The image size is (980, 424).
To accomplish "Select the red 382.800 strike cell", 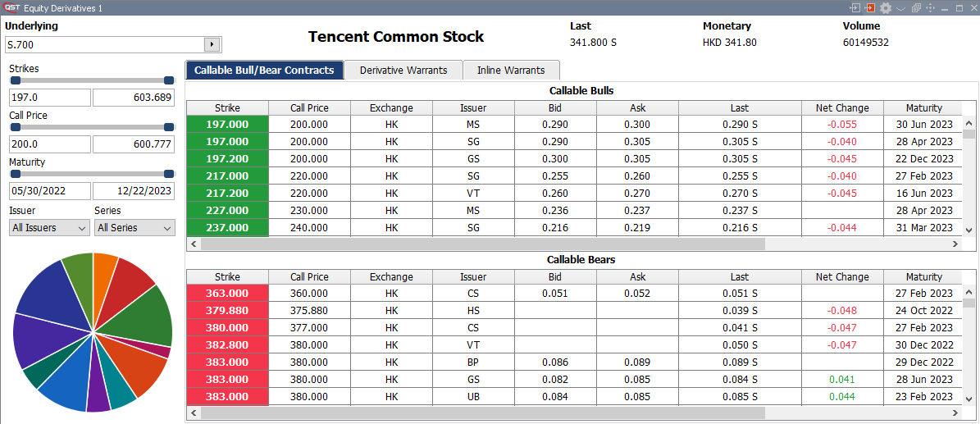I will coord(227,344).
